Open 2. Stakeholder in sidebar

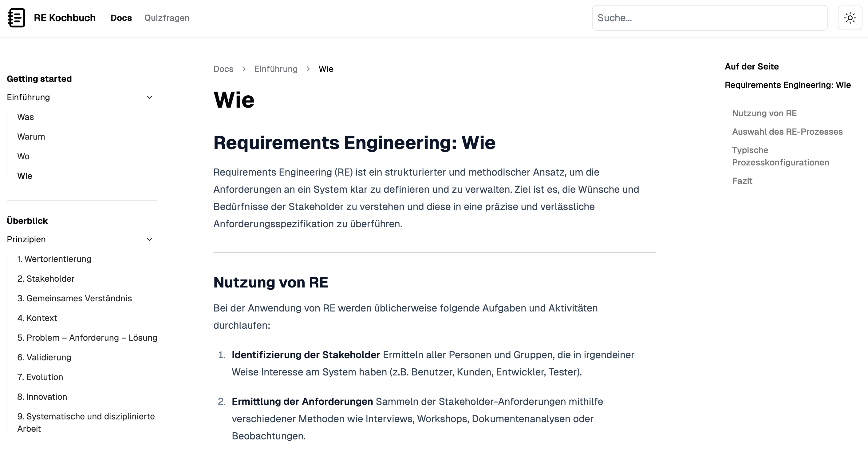point(46,279)
